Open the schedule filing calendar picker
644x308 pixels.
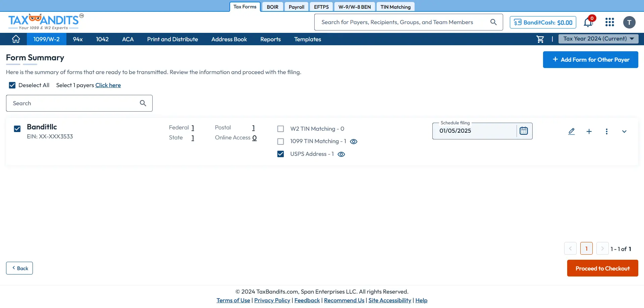pyautogui.click(x=524, y=131)
